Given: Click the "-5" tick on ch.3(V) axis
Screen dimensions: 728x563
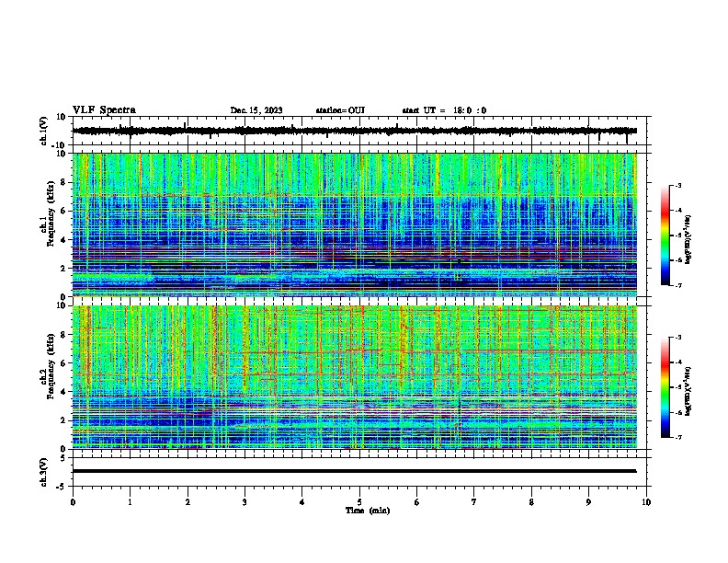Looking at the screenshot, I should 62,487.
